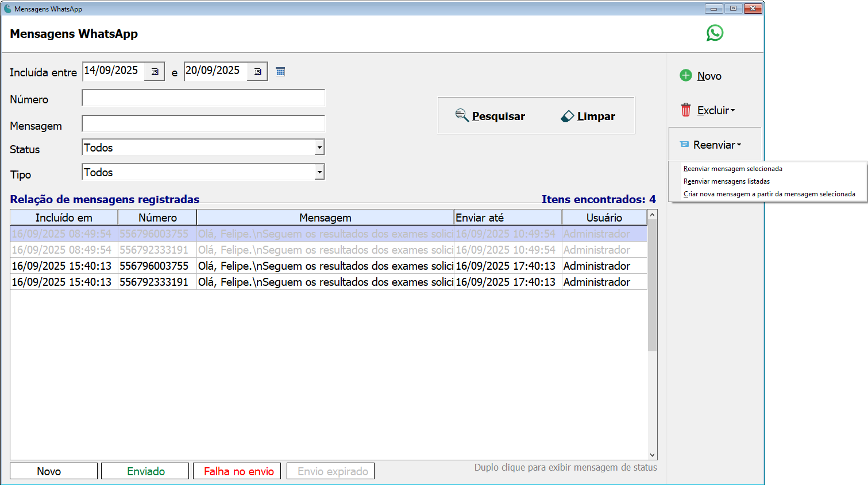The height and width of the screenshot is (485, 868).
Task: Close the Mensagens WhatsApp window
Action: [753, 9]
